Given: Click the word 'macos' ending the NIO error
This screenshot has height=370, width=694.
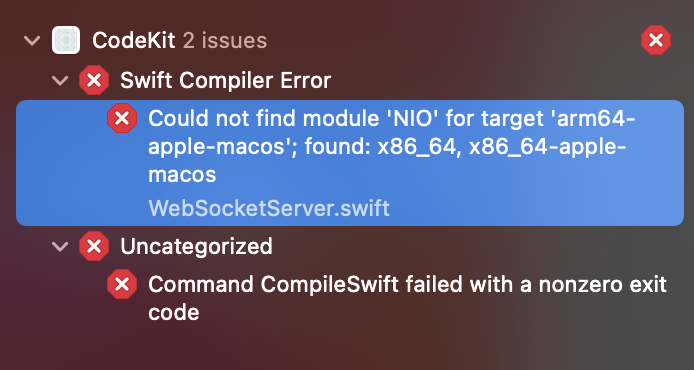Looking at the screenshot, I should coord(182,175).
